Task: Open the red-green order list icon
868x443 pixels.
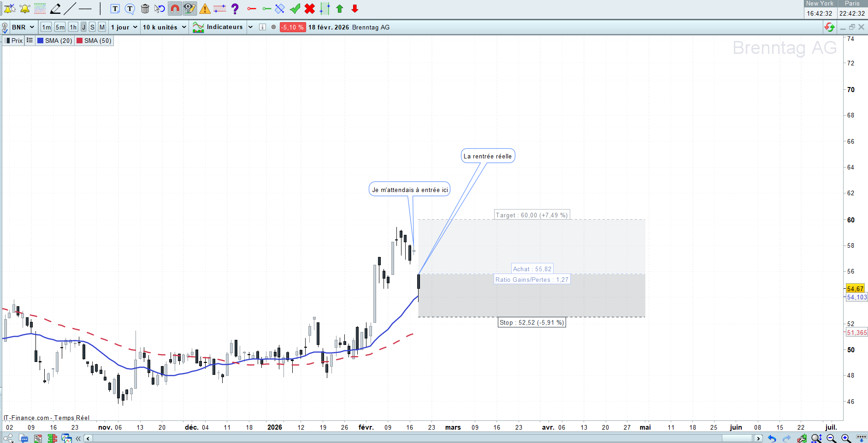Action: pyautogui.click(x=38, y=438)
